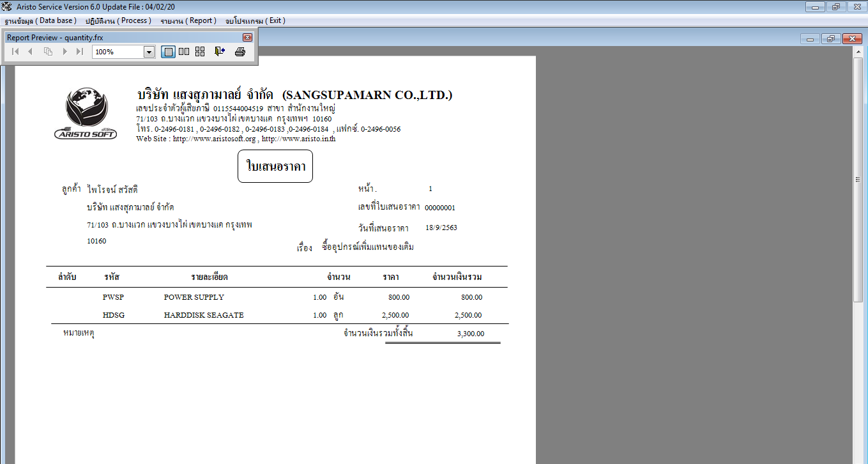Click the subject ซื้ออุปกรณ์เพิ่มแทนของเดิม
This screenshot has height=464, width=868.
(x=368, y=247)
